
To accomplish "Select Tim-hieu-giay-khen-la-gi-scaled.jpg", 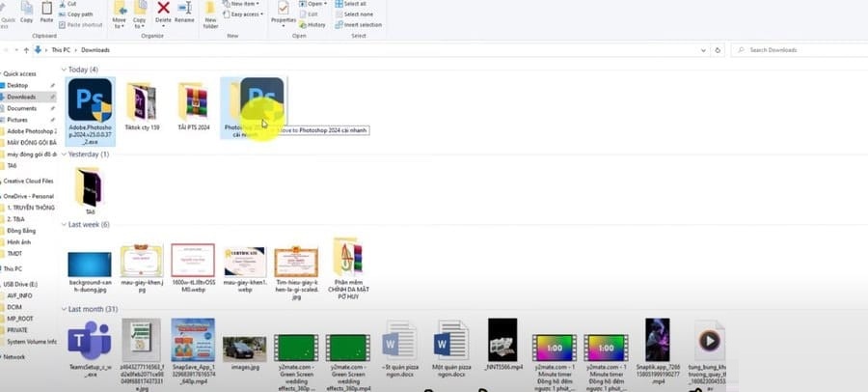I will (x=296, y=273).
